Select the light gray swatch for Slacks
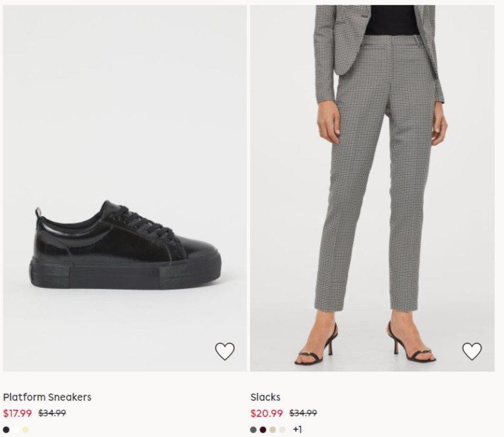Viewport: 504px width, 437px height. (x=282, y=429)
